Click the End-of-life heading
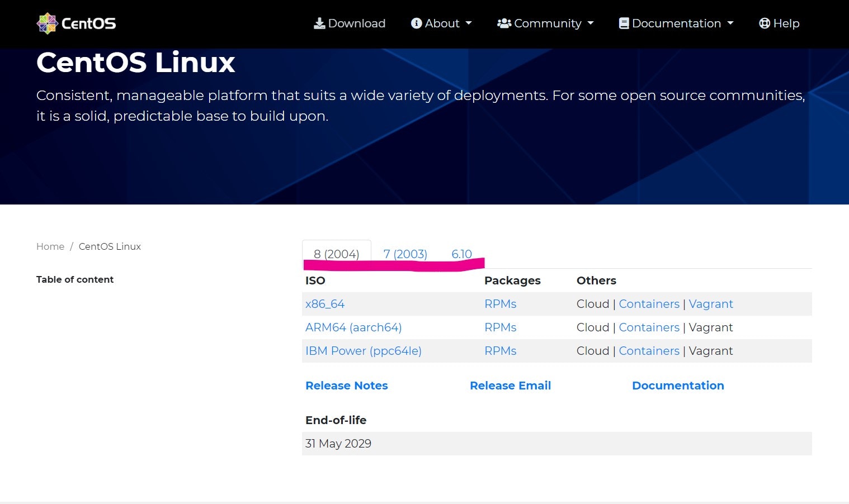This screenshot has width=849, height=504. [x=336, y=420]
